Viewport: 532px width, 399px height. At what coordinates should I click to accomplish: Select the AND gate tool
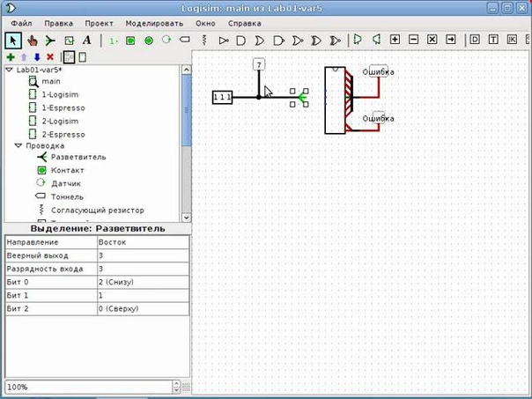(240, 41)
